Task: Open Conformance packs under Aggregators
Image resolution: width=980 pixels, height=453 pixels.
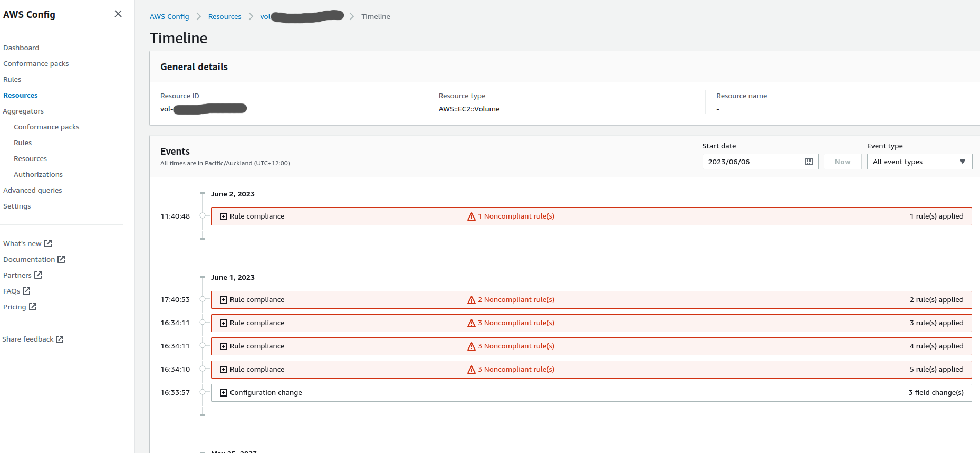Action: tap(46, 127)
